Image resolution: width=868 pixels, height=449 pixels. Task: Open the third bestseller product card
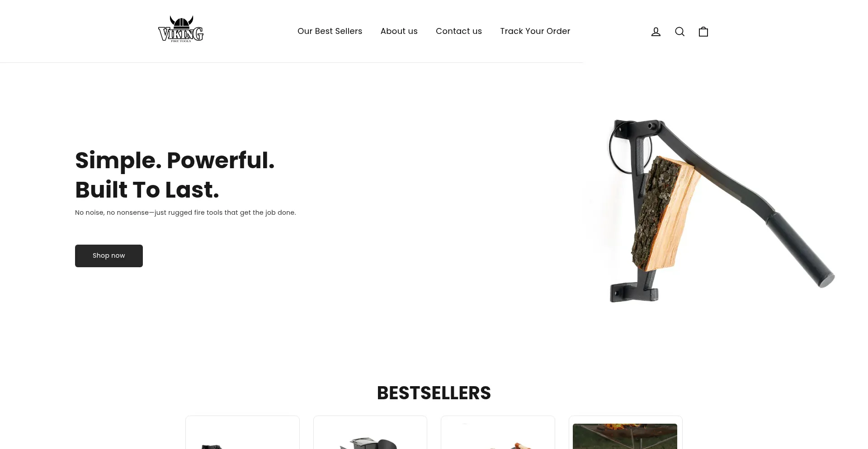(x=498, y=432)
